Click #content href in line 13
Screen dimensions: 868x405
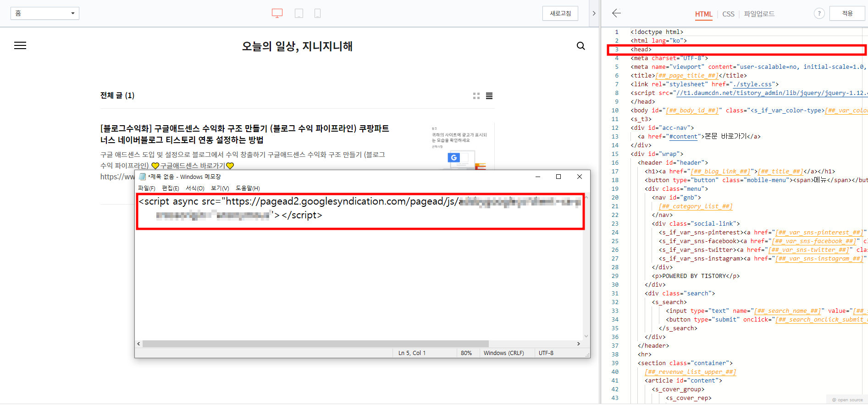click(x=683, y=137)
